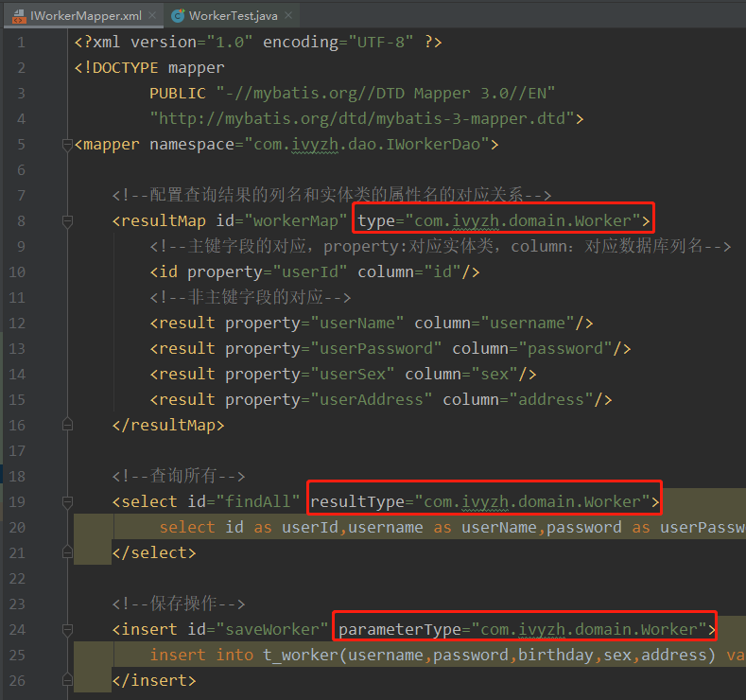This screenshot has width=746, height=700.
Task: Click the userPassword property value
Action: pyautogui.click(x=375, y=349)
